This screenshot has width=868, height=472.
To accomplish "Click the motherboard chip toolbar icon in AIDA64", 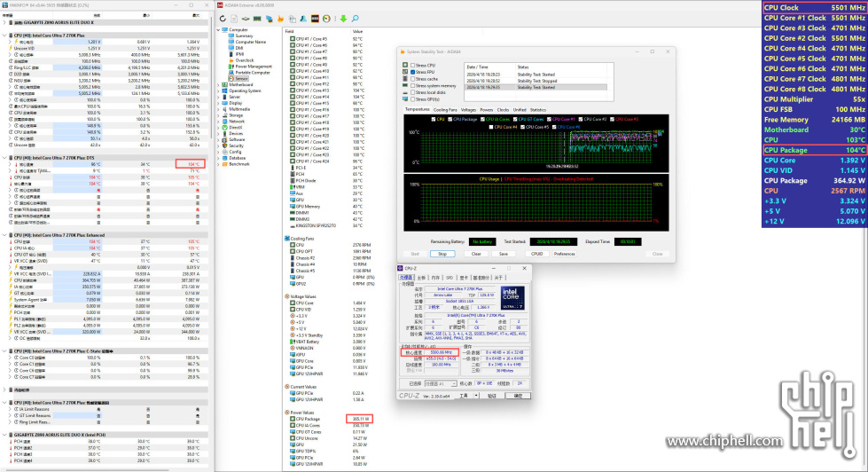I will (246, 19).
